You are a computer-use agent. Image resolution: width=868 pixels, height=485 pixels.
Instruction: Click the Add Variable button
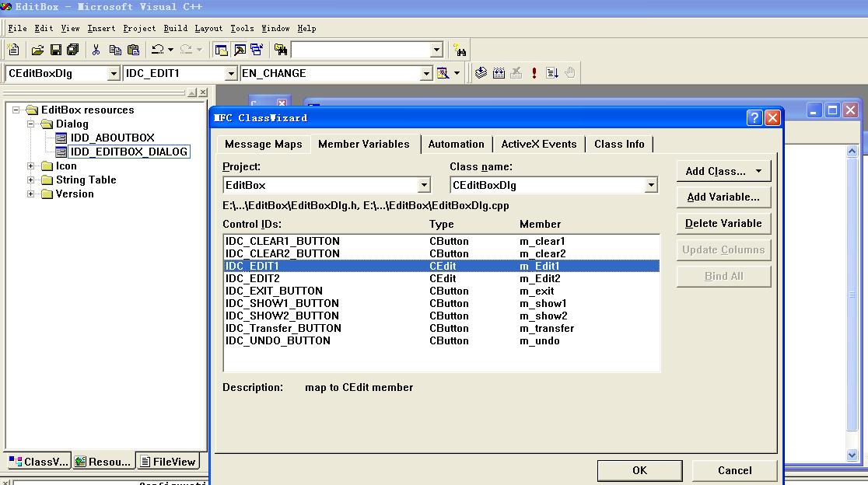tap(723, 197)
